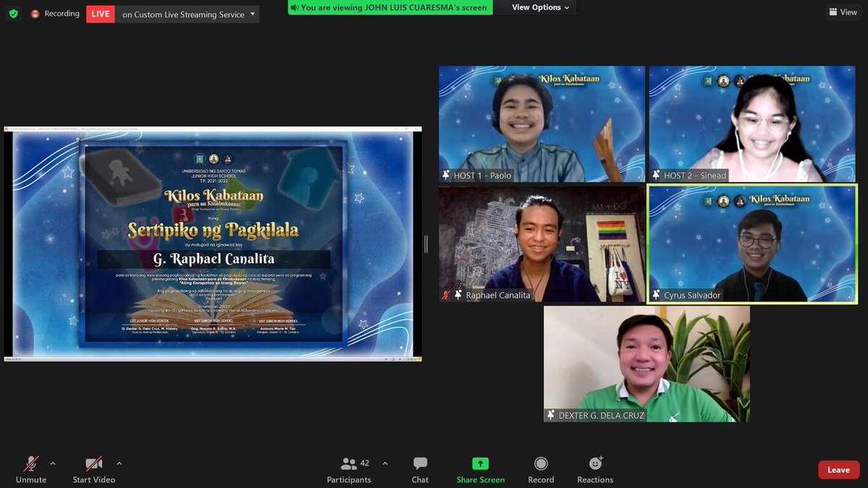Image resolution: width=868 pixels, height=488 pixels.
Task: Click the green Share Screen button
Action: (480, 470)
